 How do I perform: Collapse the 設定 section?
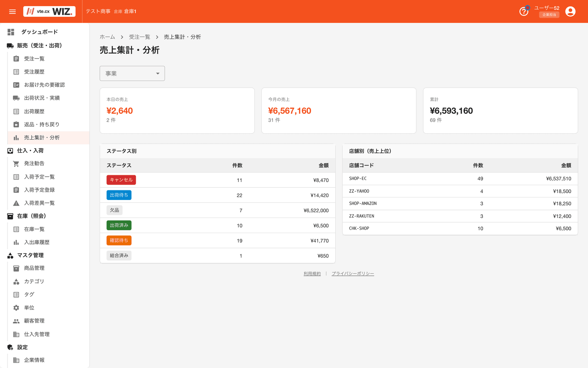22,347
